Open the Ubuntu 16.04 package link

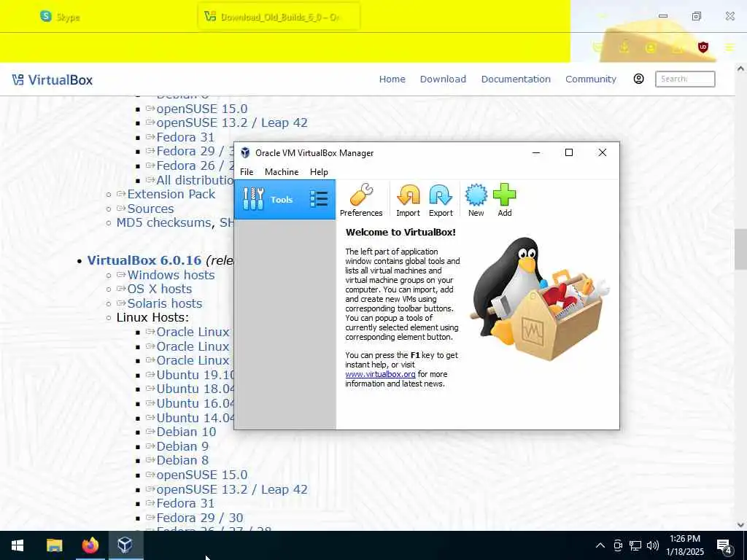click(x=196, y=403)
